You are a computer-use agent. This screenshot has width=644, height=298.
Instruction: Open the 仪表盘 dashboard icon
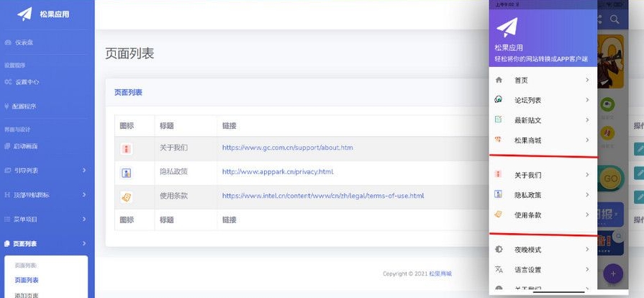[8, 42]
